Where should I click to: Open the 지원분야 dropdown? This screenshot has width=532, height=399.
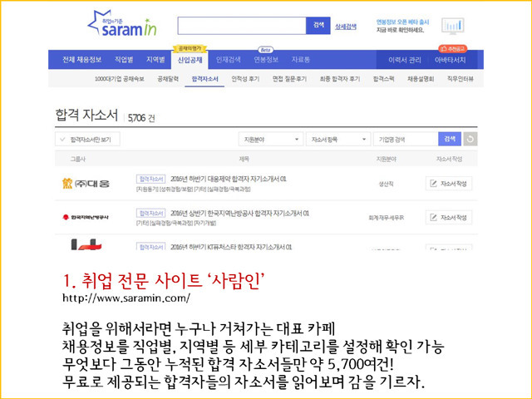(x=271, y=139)
